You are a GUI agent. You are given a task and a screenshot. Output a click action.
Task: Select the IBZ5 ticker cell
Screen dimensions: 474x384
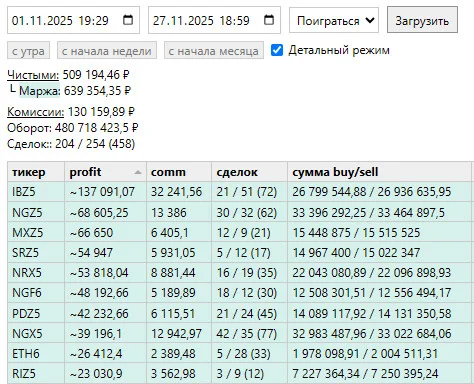point(36,192)
